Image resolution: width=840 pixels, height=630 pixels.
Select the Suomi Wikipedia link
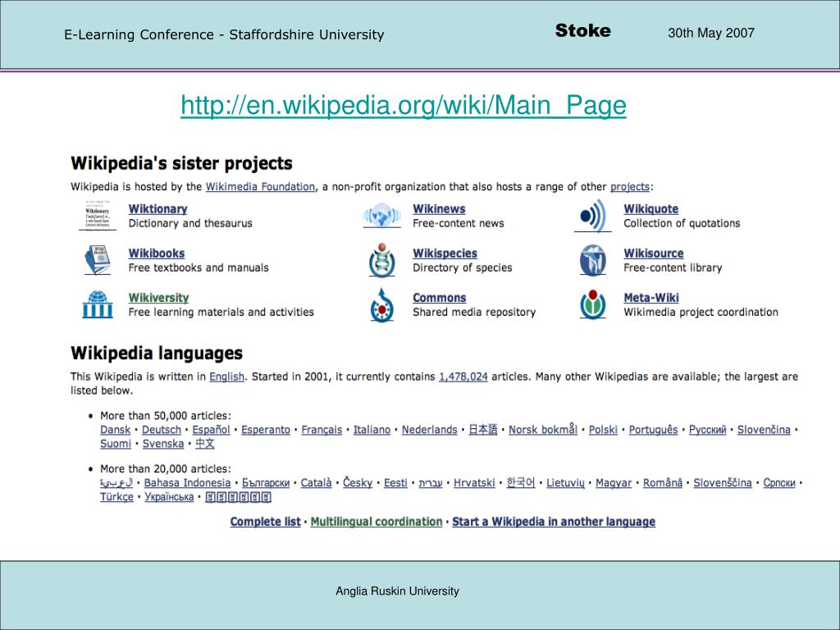[116, 444]
